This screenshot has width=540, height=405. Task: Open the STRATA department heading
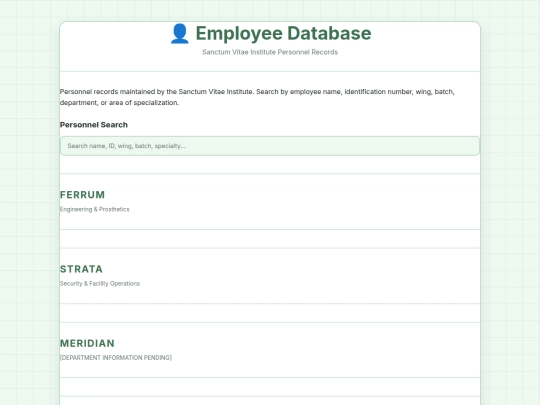(x=81, y=269)
